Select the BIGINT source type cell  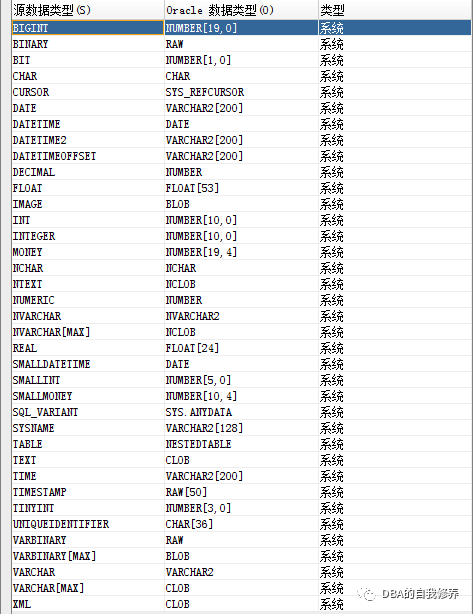pyautogui.click(x=88, y=28)
